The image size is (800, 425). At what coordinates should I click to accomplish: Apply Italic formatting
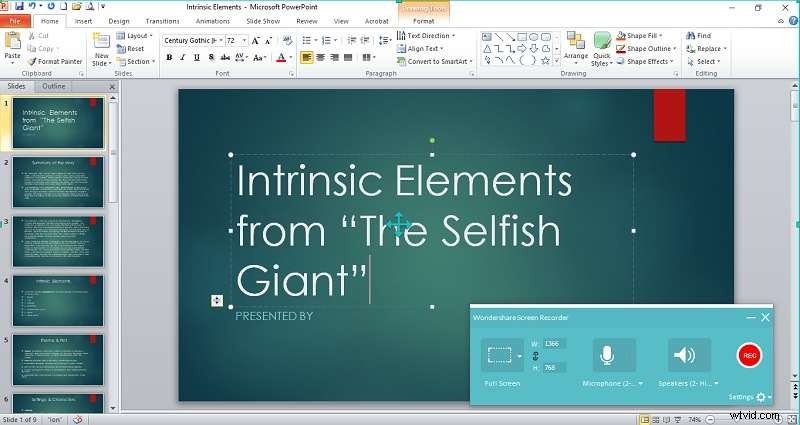(x=182, y=58)
